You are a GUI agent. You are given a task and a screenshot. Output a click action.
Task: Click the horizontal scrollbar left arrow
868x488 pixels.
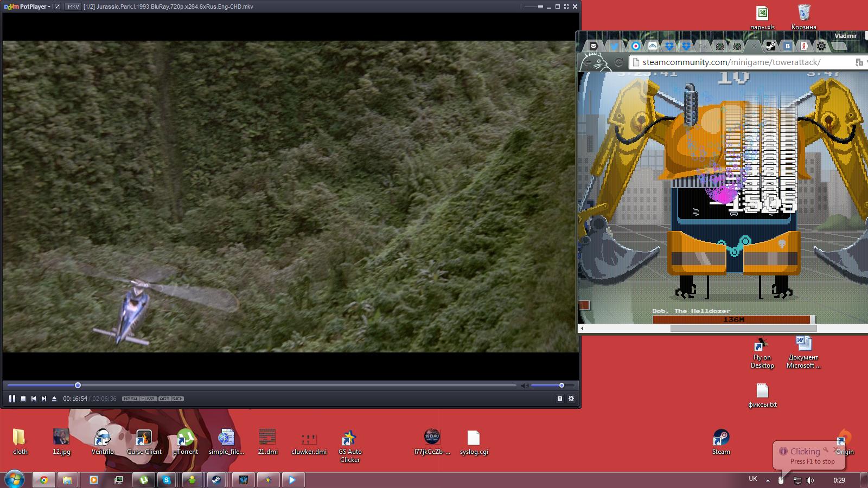click(582, 328)
